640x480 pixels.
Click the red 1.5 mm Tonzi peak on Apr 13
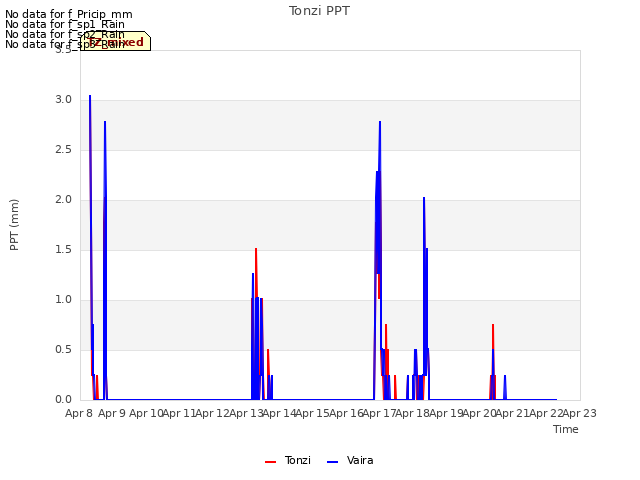pyautogui.click(x=256, y=249)
